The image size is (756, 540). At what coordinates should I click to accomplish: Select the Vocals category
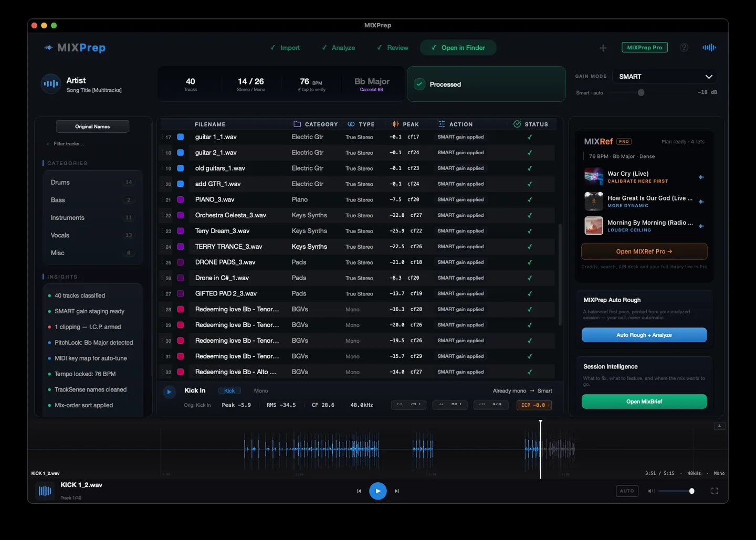92,236
